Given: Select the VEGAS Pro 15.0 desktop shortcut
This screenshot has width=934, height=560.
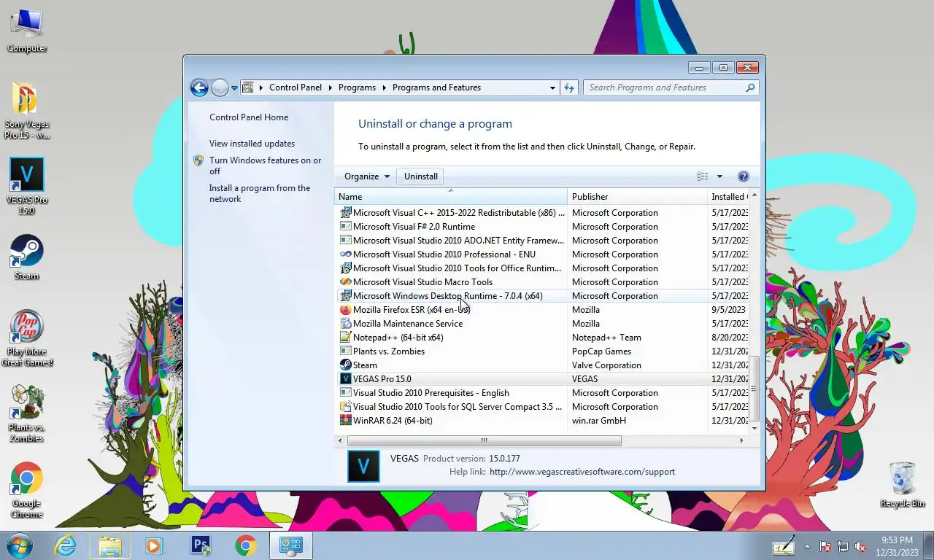Looking at the screenshot, I should [x=26, y=187].
